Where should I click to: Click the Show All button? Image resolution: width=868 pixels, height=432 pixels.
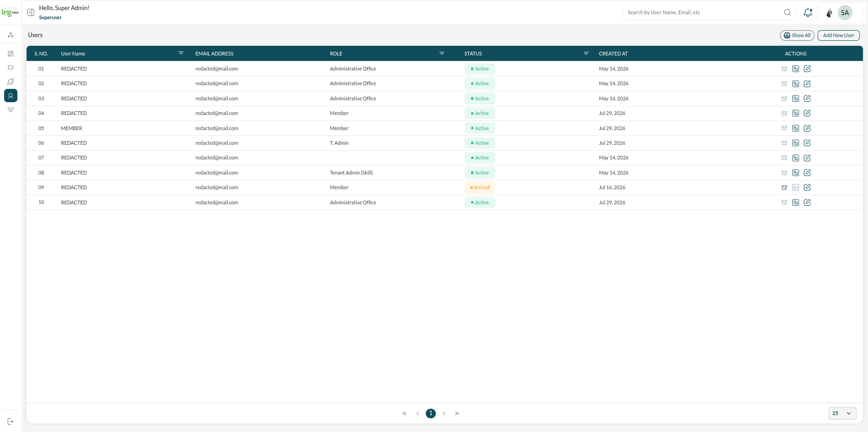click(x=797, y=35)
